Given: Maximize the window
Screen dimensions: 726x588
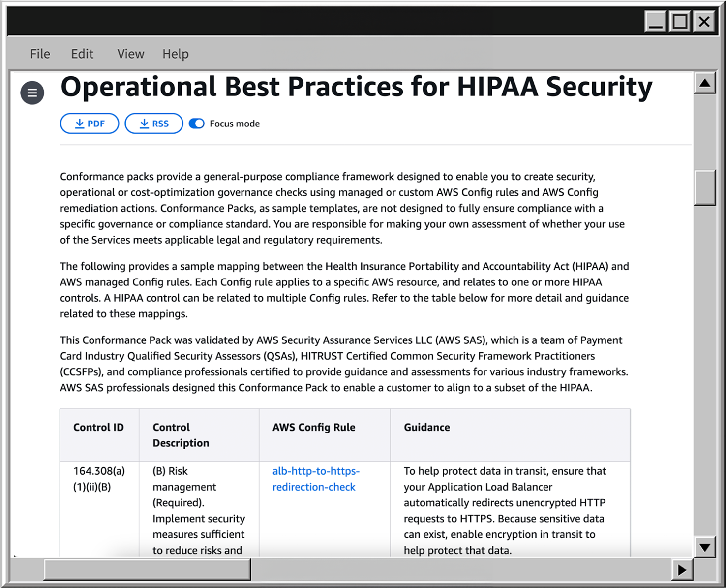Looking at the screenshot, I should coord(680,22).
